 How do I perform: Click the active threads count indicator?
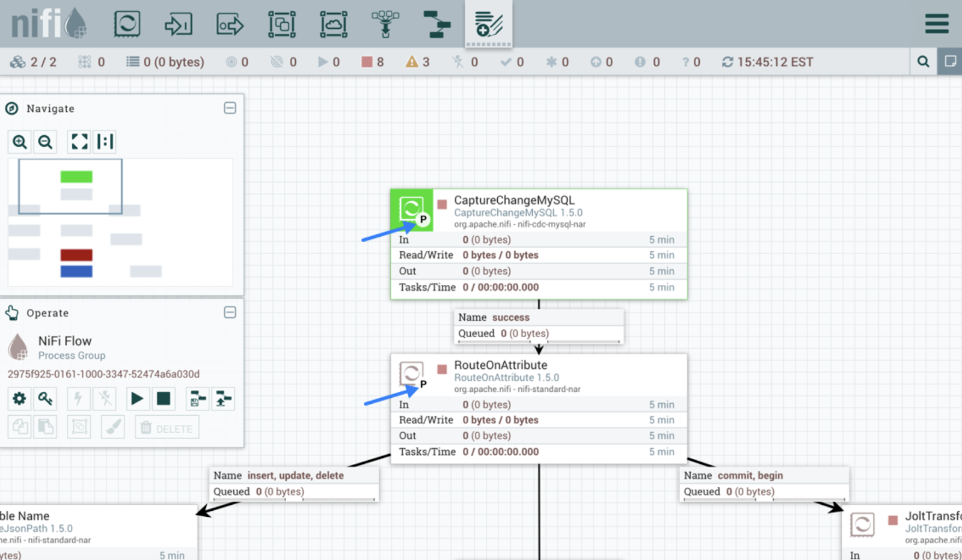(91, 62)
